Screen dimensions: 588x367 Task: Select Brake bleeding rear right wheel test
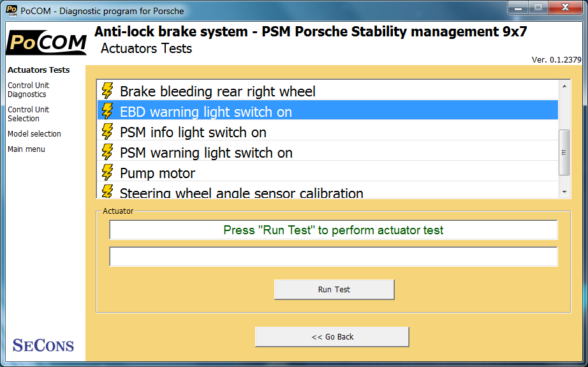click(328, 91)
